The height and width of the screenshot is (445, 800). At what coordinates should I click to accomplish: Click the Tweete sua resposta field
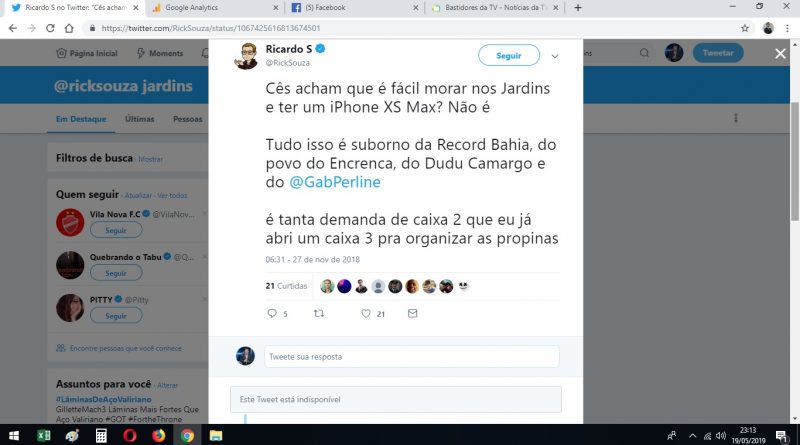pyautogui.click(x=411, y=357)
